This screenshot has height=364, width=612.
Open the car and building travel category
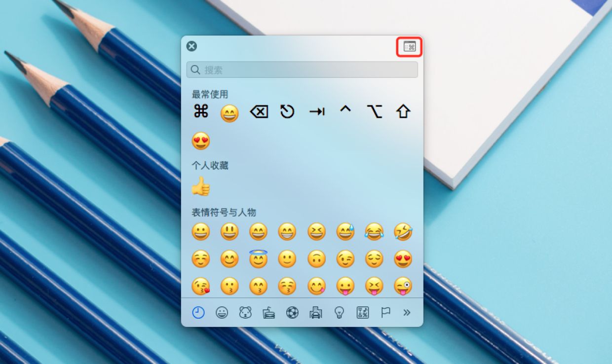click(x=316, y=312)
